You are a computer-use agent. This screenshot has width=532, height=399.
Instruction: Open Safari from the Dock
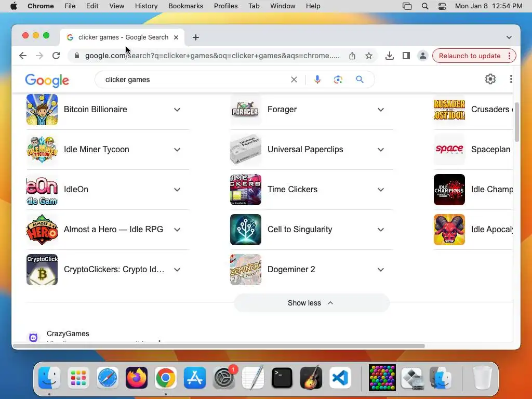click(108, 378)
